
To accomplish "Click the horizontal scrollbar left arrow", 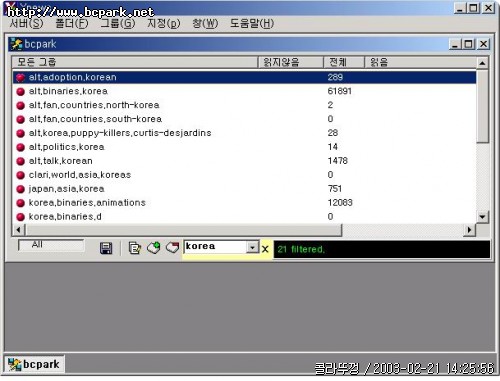I will click(x=18, y=230).
